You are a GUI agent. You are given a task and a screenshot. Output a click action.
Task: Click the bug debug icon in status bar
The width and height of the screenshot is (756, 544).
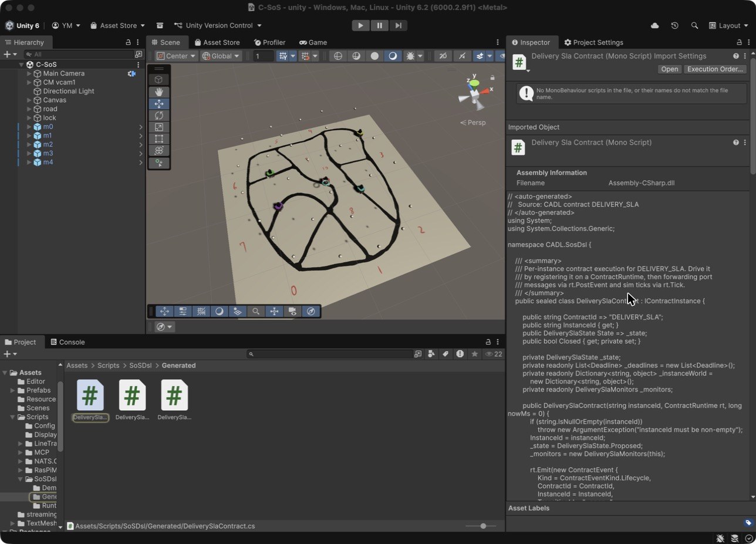pos(720,538)
